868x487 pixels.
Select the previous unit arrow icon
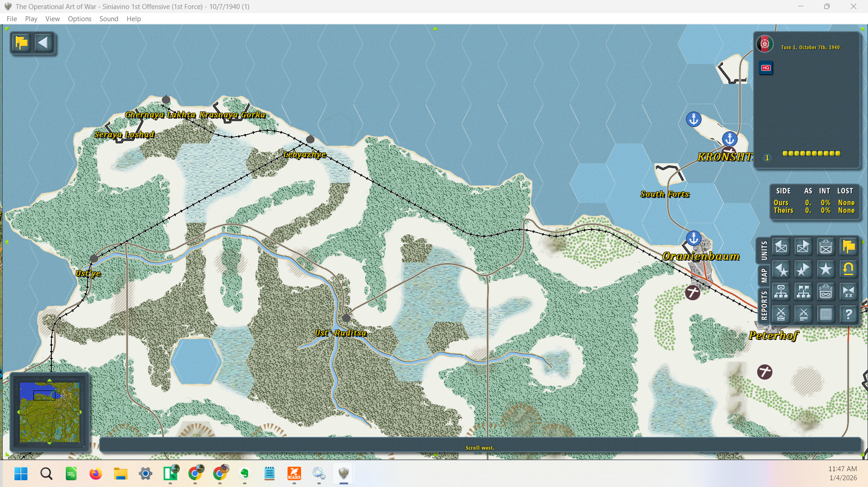[781, 247]
